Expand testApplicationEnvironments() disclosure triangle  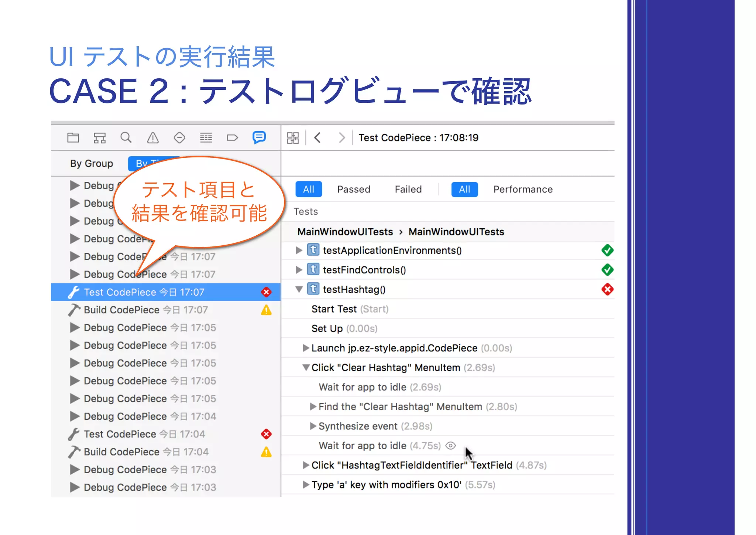[299, 251]
